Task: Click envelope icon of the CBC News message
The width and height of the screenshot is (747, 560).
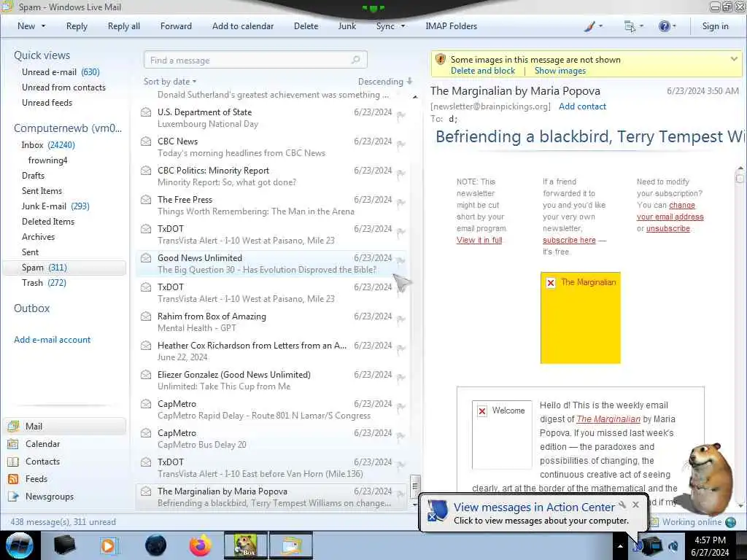Action: pos(146,141)
